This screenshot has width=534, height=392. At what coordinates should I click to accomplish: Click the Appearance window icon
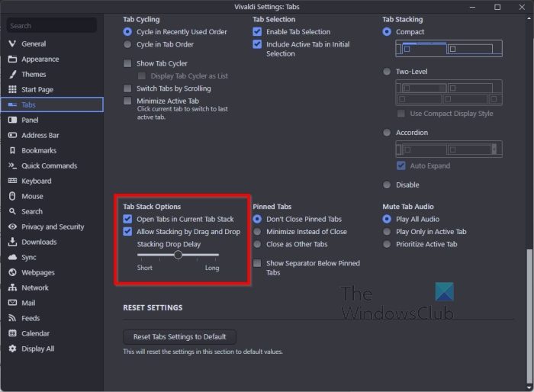click(12, 59)
